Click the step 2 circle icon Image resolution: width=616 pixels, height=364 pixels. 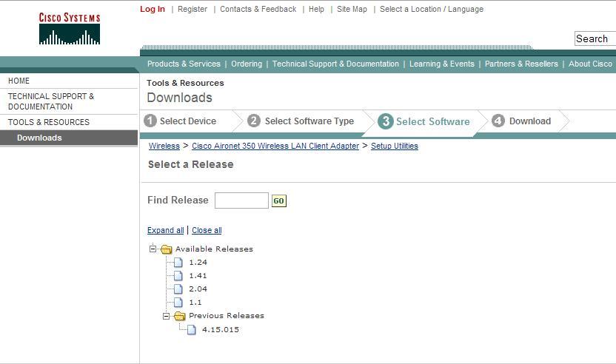click(x=254, y=121)
